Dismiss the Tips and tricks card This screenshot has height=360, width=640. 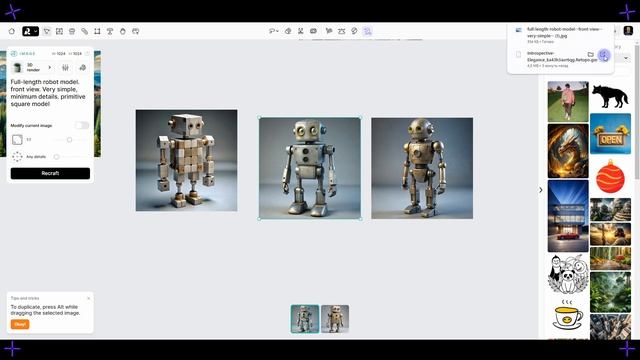[x=89, y=298]
